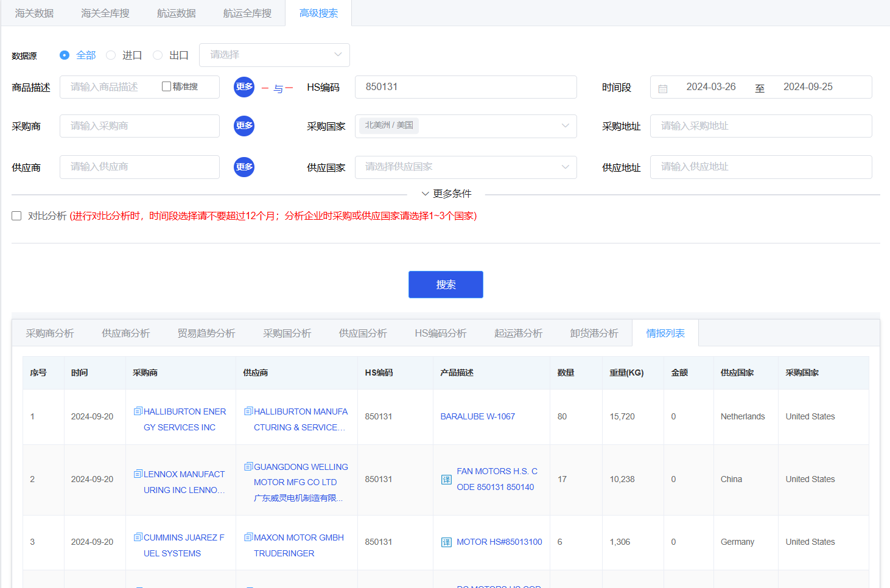Click start date 2024-03-26
Image resolution: width=890 pixels, height=588 pixels.
click(x=711, y=87)
